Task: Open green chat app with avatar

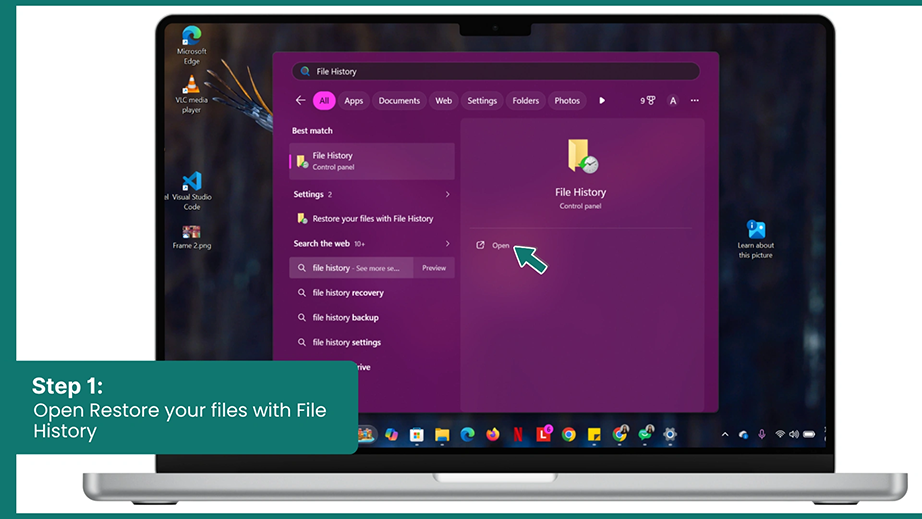Action: coord(646,434)
